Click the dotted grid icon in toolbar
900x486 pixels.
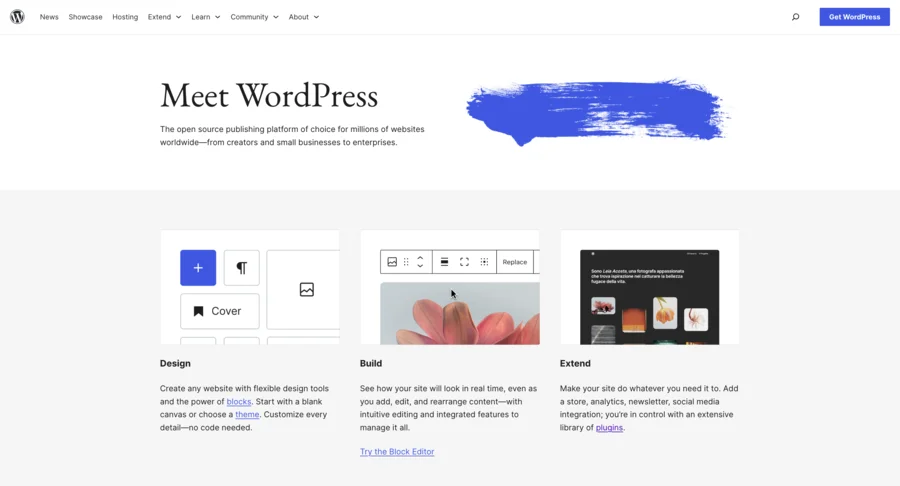[x=484, y=262]
